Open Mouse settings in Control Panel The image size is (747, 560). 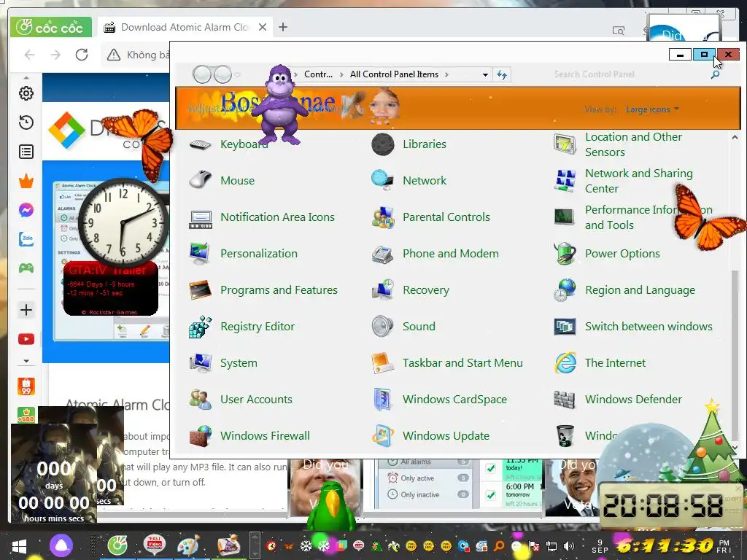[x=222, y=181]
